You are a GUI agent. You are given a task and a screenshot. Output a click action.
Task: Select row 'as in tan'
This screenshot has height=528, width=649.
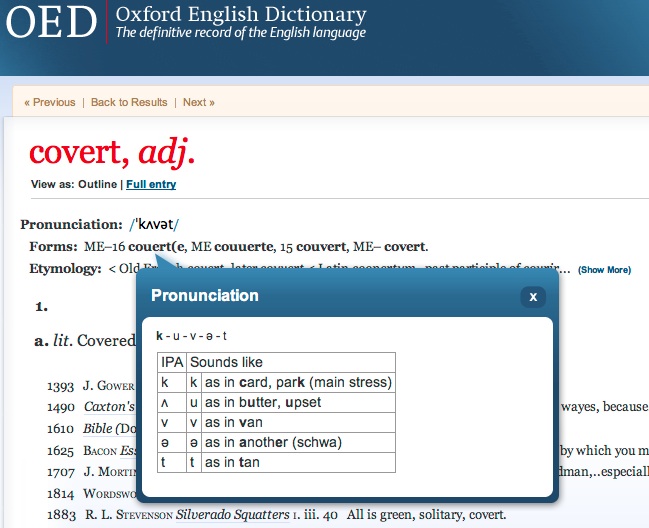276,462
